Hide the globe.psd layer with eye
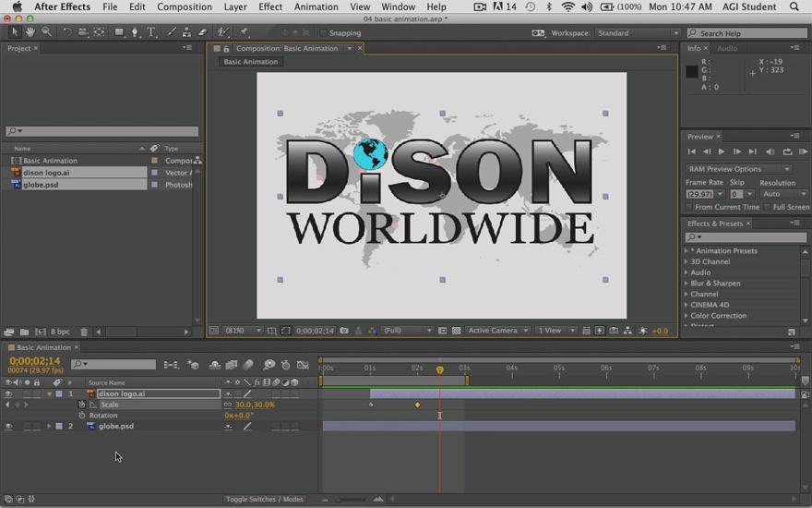The width and height of the screenshot is (812, 508). coord(8,426)
